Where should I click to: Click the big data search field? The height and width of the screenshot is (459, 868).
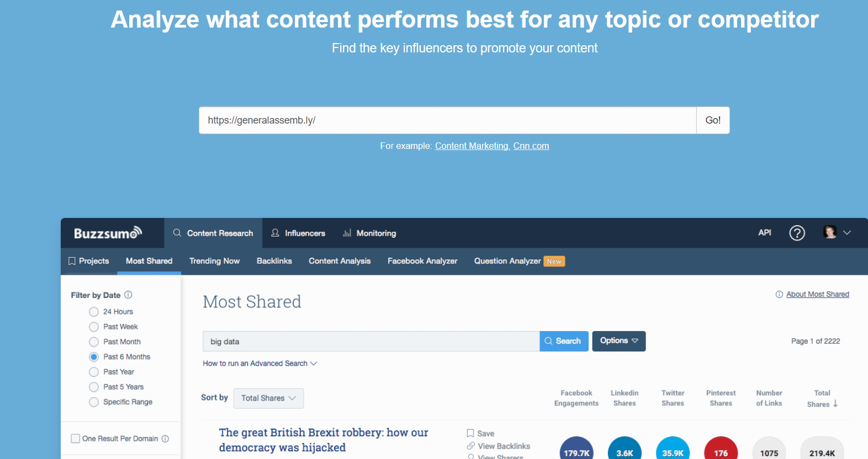click(371, 341)
